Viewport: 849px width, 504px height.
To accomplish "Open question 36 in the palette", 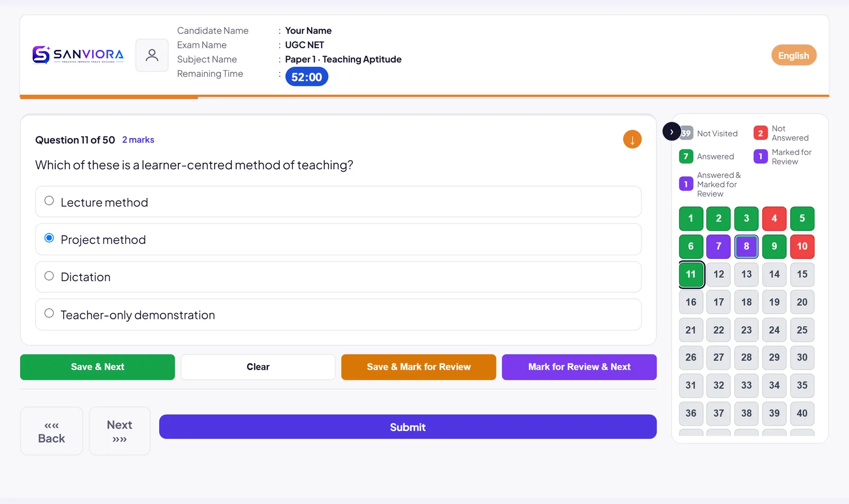I will pyautogui.click(x=691, y=413).
